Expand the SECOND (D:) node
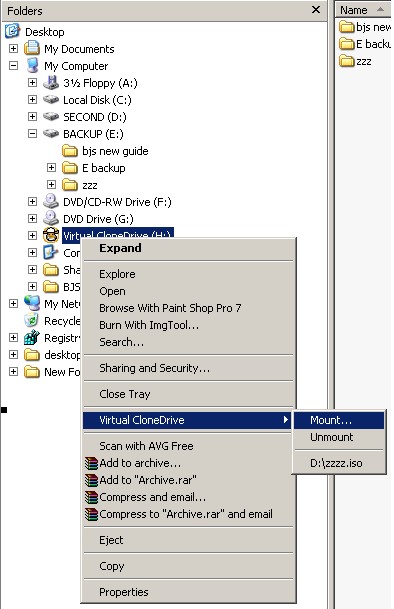Image resolution: width=394 pixels, height=609 pixels. tap(33, 117)
